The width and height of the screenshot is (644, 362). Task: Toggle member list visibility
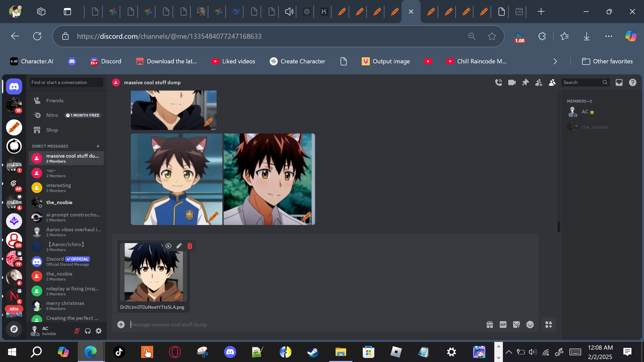552,82
